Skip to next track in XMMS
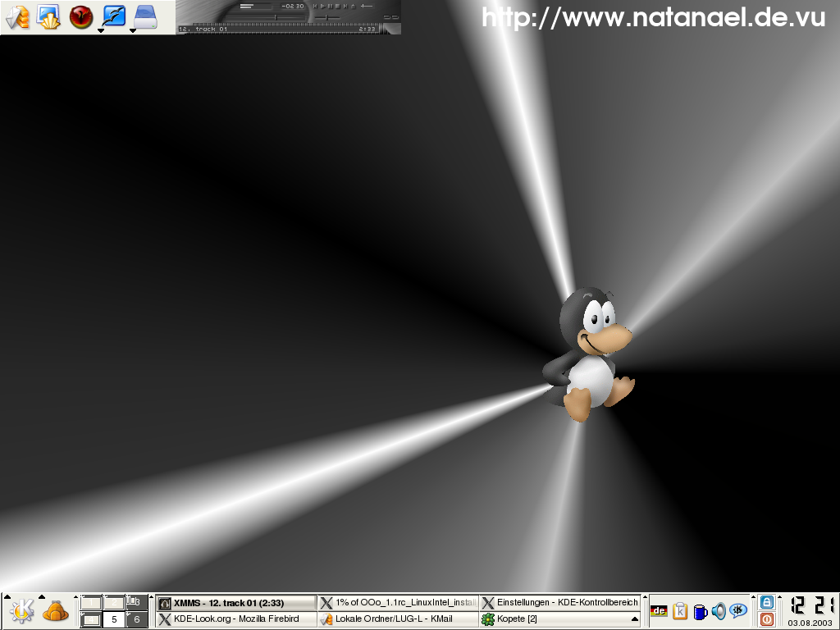This screenshot has width=840, height=630. click(x=345, y=7)
